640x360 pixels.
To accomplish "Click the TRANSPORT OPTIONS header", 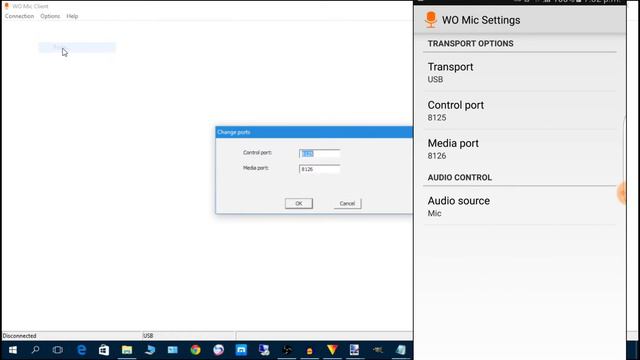I will (471, 44).
